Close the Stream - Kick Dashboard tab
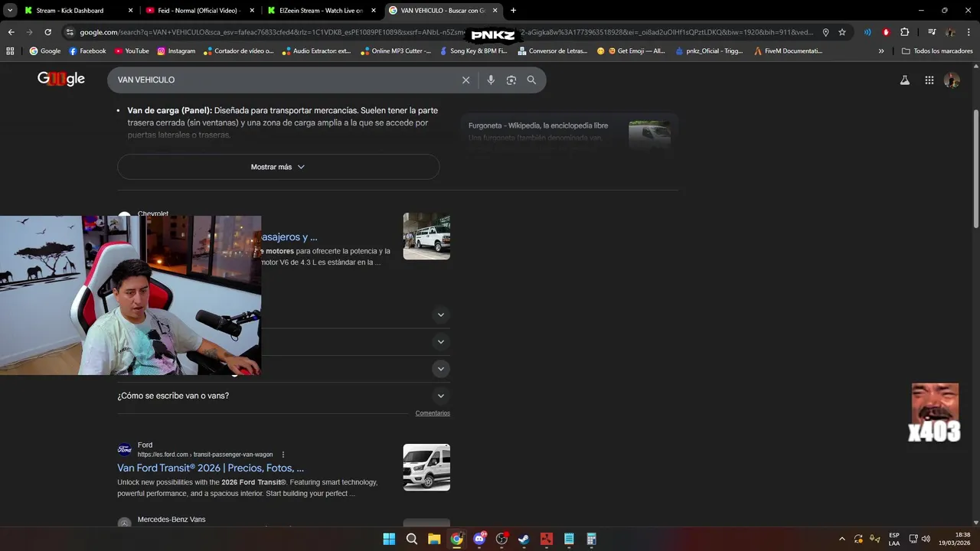Viewport: 980px width, 551px height. 130,11
